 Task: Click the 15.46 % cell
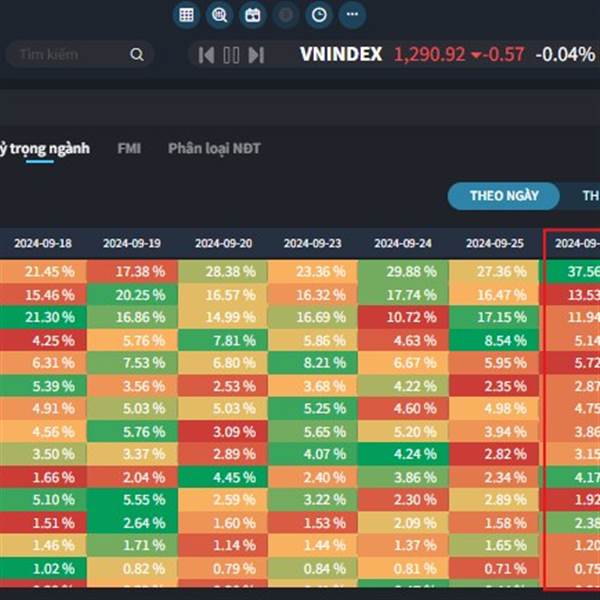[x=43, y=295]
